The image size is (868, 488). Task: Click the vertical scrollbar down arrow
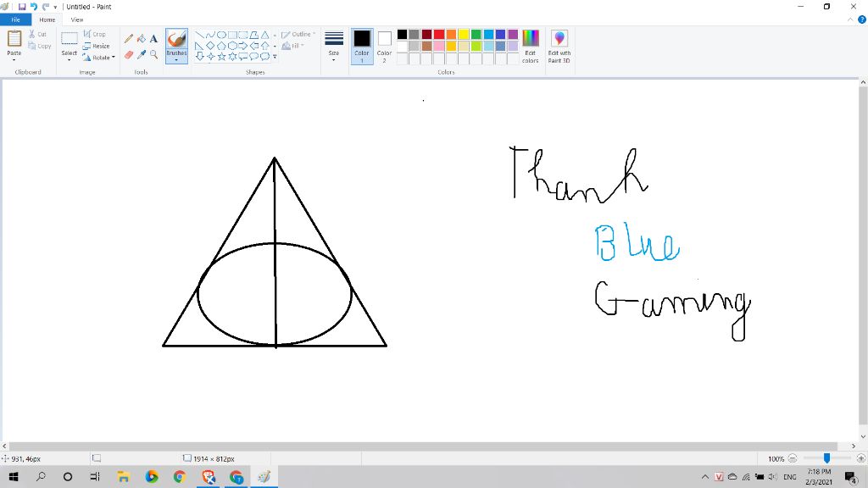(x=863, y=436)
